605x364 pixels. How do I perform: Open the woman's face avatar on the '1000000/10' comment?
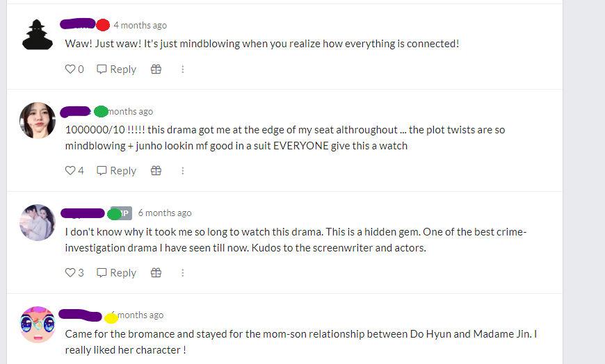38,120
